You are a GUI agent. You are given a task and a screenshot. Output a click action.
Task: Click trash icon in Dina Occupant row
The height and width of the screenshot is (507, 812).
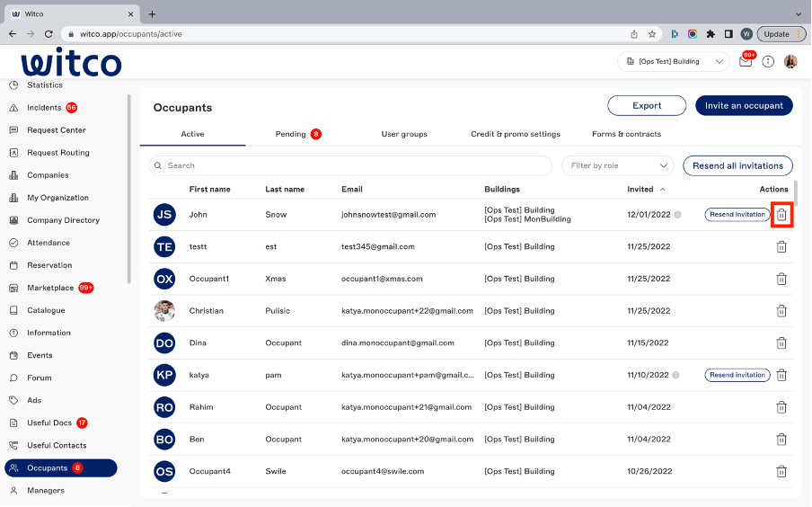[781, 343]
